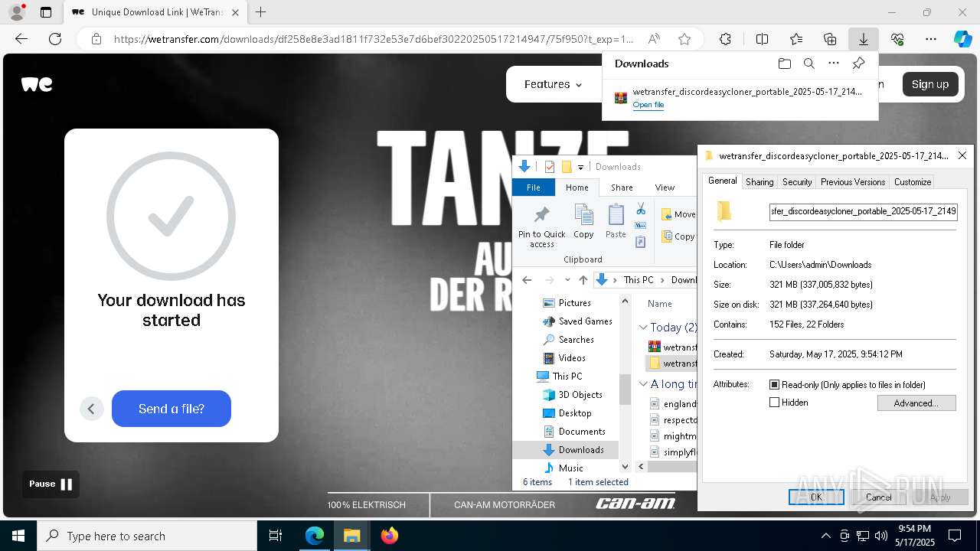Open Firefox from taskbar
Viewport: 980px width, 551px height.
(390, 536)
